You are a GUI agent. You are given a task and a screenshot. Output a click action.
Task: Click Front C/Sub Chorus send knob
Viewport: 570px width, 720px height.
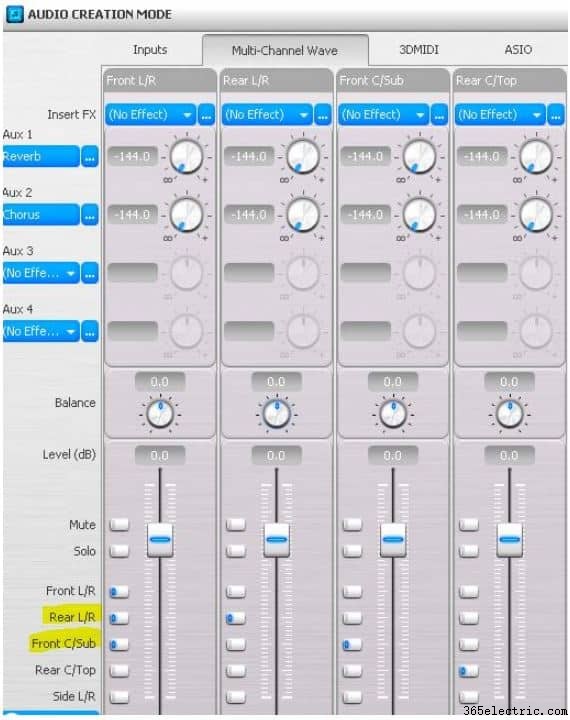click(x=419, y=215)
